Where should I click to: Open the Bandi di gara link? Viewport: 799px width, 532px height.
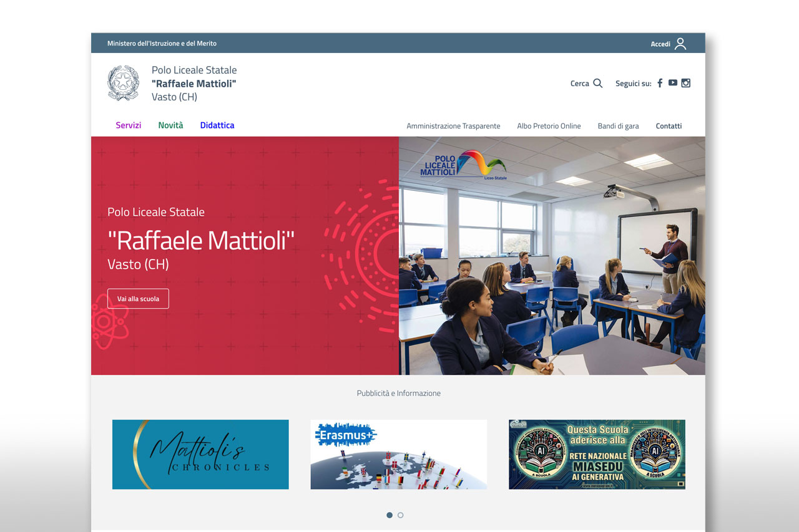pos(618,126)
